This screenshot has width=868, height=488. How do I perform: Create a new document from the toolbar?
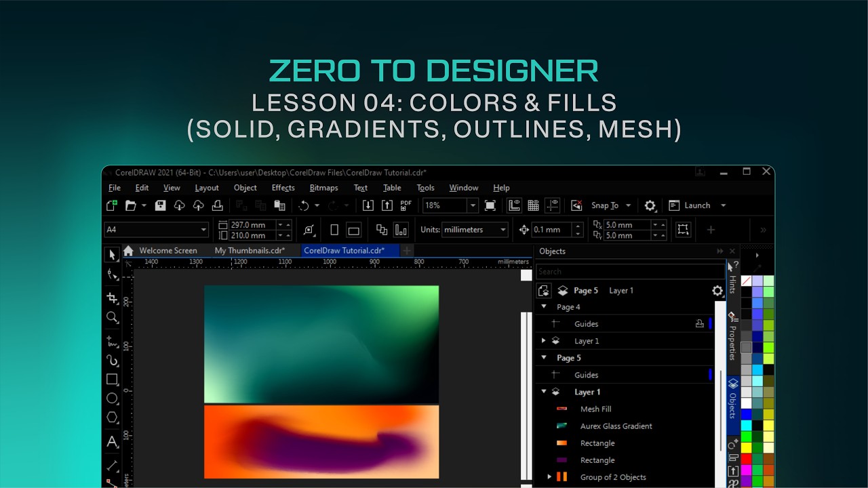click(112, 205)
